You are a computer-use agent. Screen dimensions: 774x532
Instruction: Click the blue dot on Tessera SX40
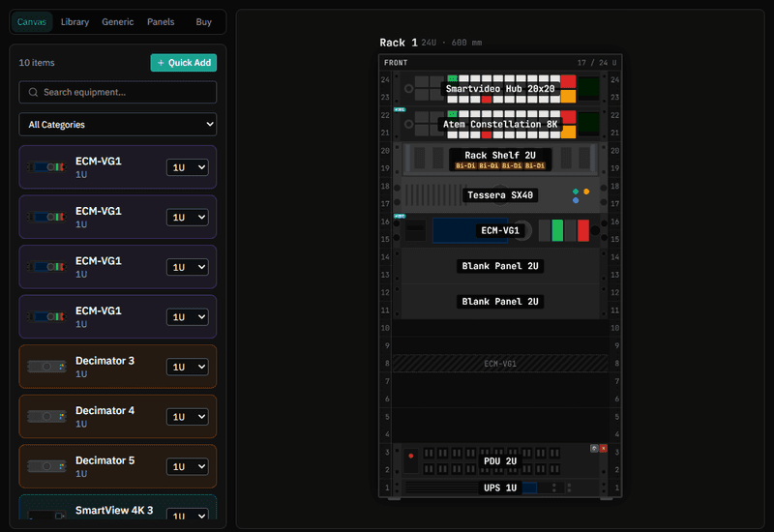coord(576,200)
